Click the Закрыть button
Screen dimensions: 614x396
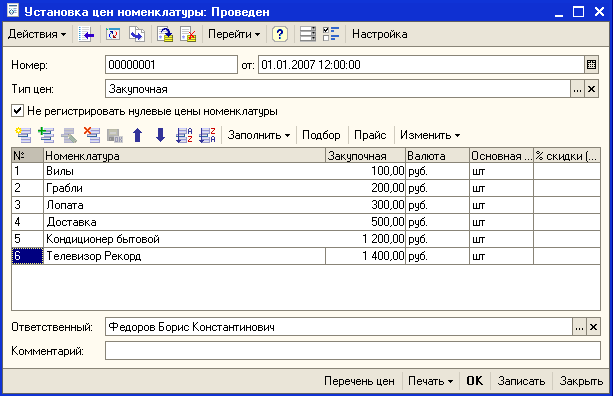(581, 381)
